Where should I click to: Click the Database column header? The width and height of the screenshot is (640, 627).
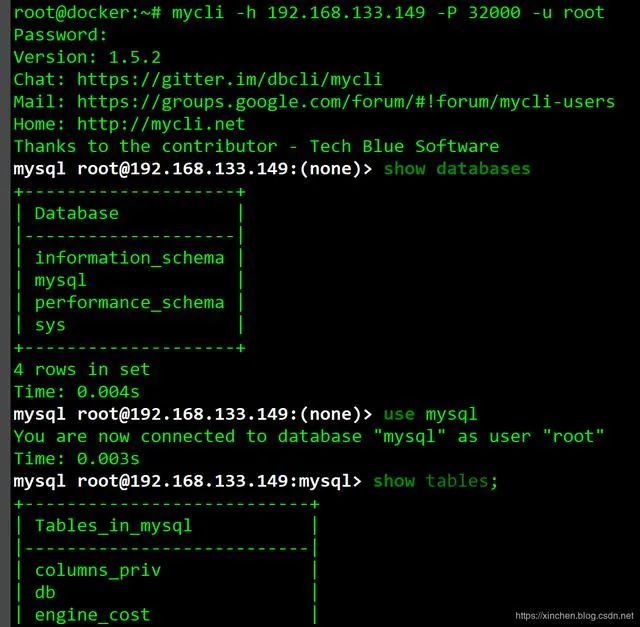pyautogui.click(x=77, y=213)
